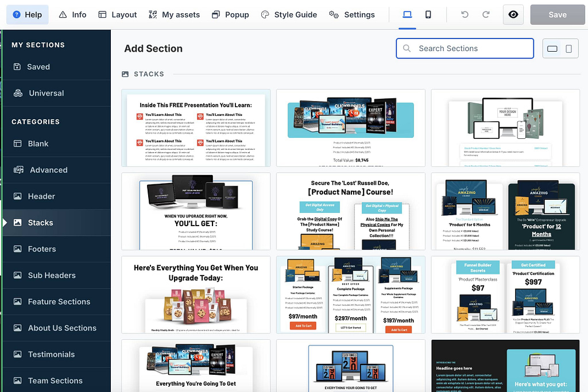Choose the 'Your Design Here' mockup template
The width and height of the screenshot is (588, 392).
[505, 128]
